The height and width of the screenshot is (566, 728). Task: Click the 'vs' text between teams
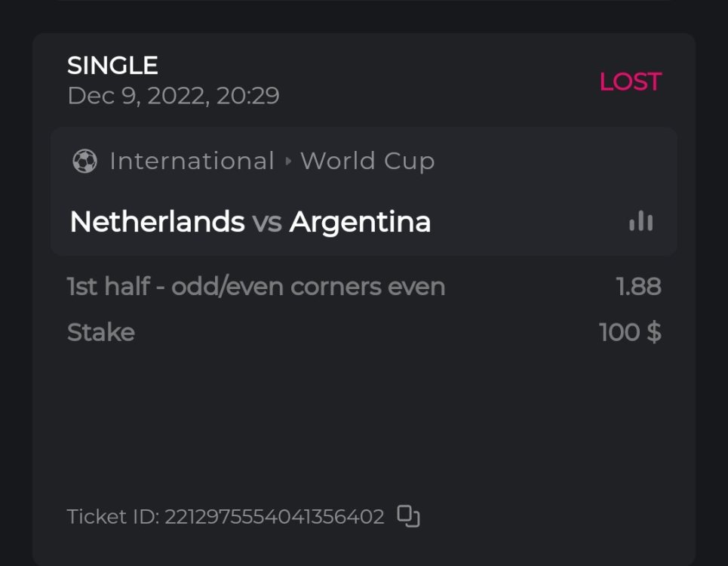[267, 222]
